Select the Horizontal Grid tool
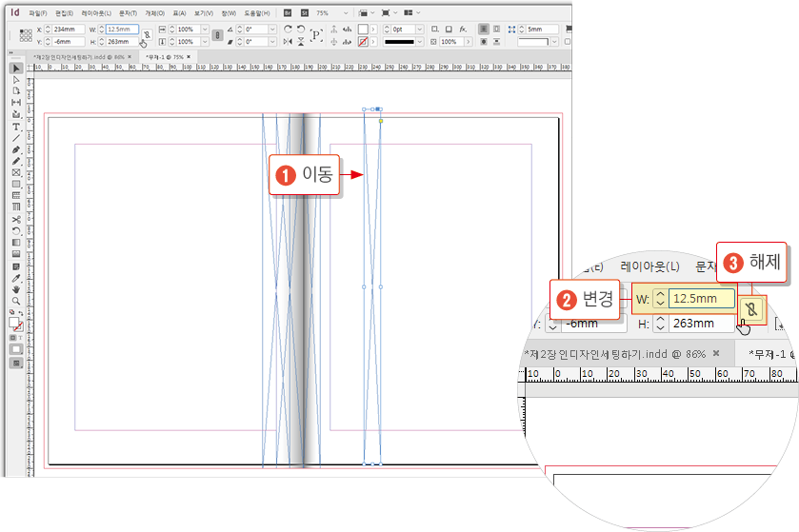Viewport: 799px width, 532px height. 16,195
